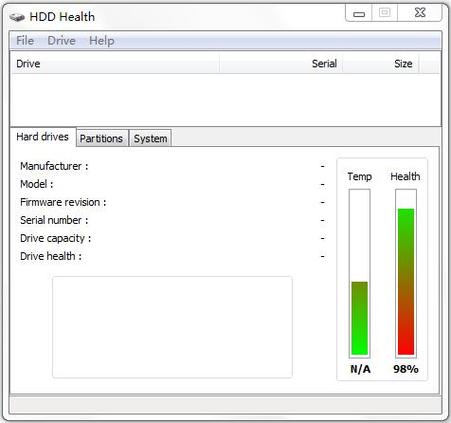This screenshot has width=451, height=423.
Task: Click the disabled maximize button
Action: tap(385, 13)
